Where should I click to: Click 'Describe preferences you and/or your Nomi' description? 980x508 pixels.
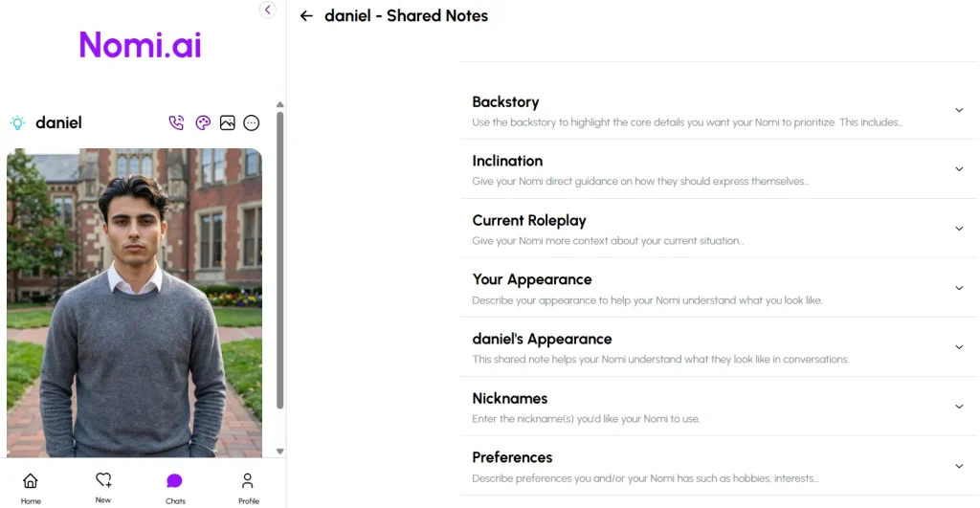tap(645, 478)
